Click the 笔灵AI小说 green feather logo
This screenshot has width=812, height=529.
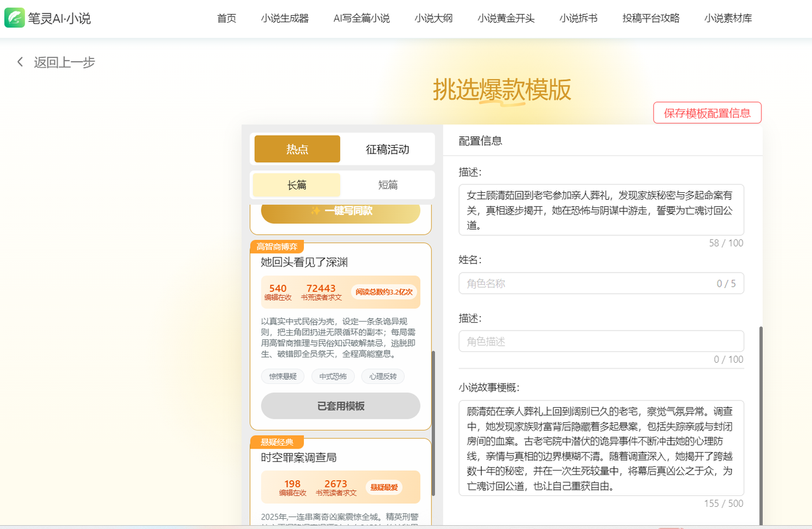[x=15, y=18]
